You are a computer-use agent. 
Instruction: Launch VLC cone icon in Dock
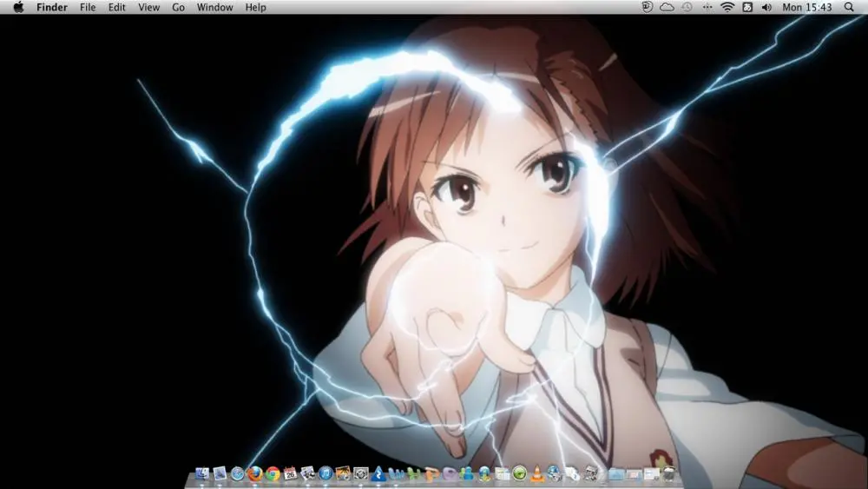[537, 473]
